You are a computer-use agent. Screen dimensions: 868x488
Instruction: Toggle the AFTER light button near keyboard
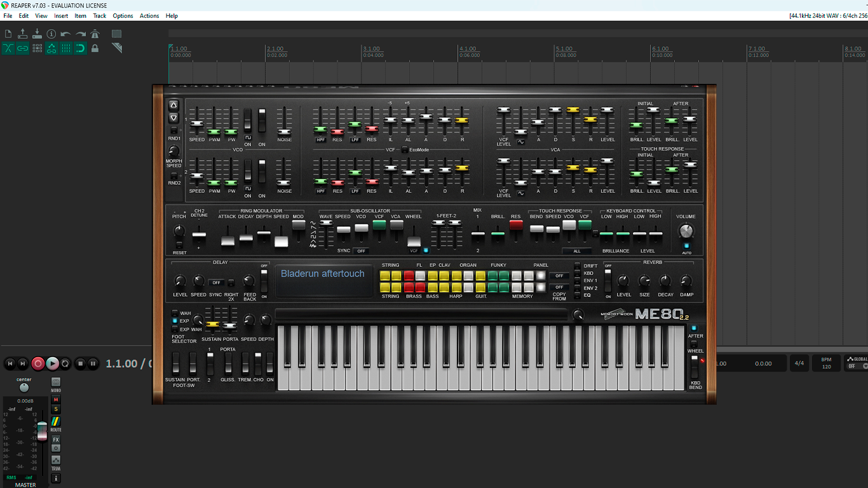point(693,328)
